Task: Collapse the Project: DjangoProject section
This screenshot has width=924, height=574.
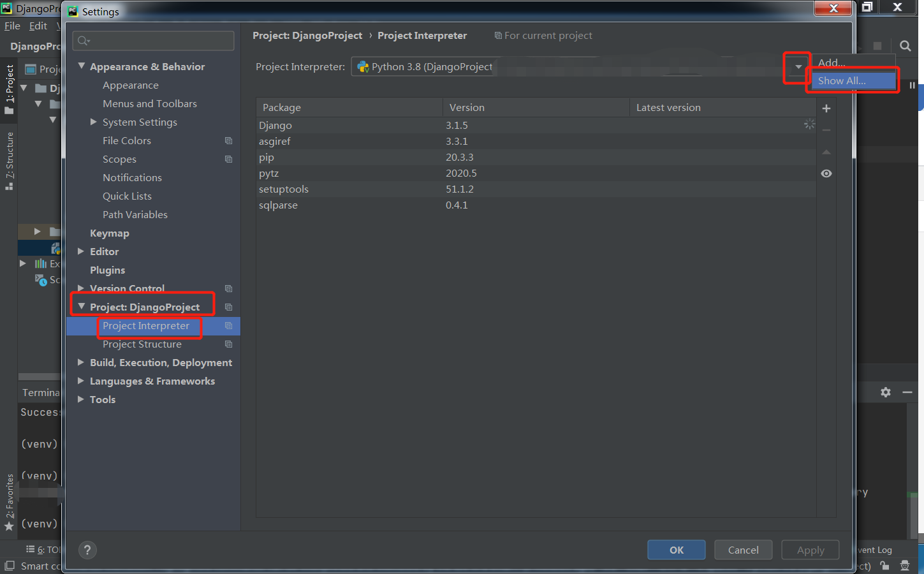Action: (82, 306)
